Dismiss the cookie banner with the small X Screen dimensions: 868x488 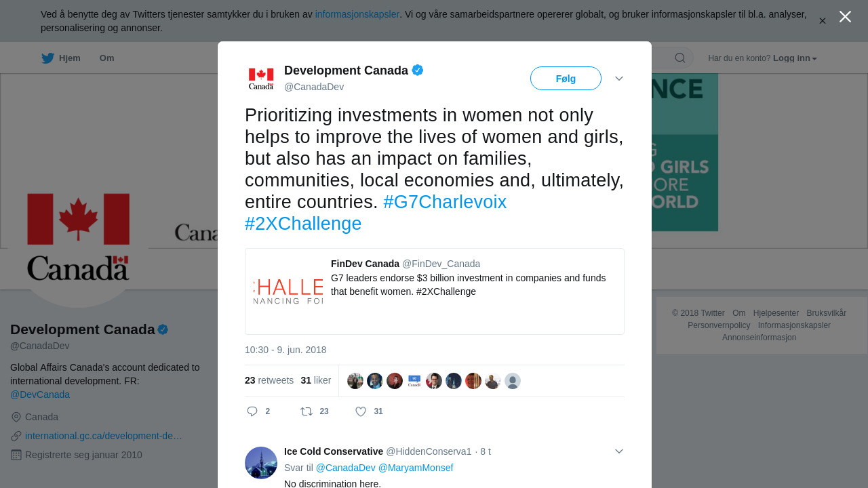tap(822, 21)
